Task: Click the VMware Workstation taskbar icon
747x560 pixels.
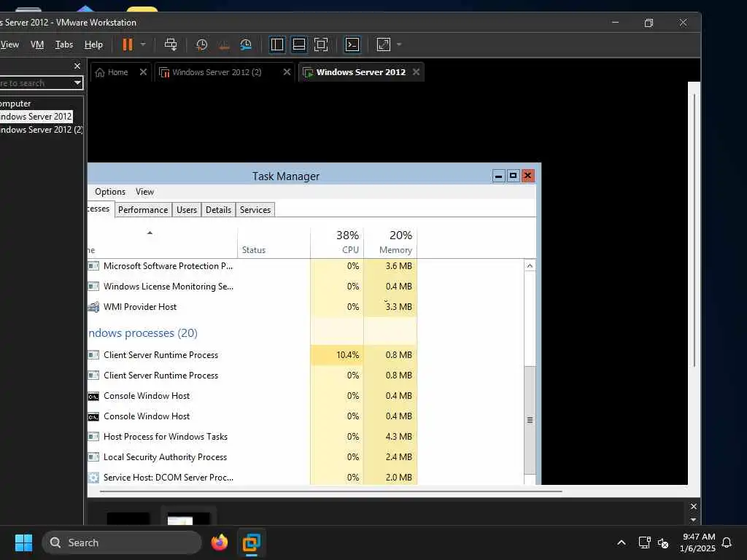Action: [x=252, y=542]
